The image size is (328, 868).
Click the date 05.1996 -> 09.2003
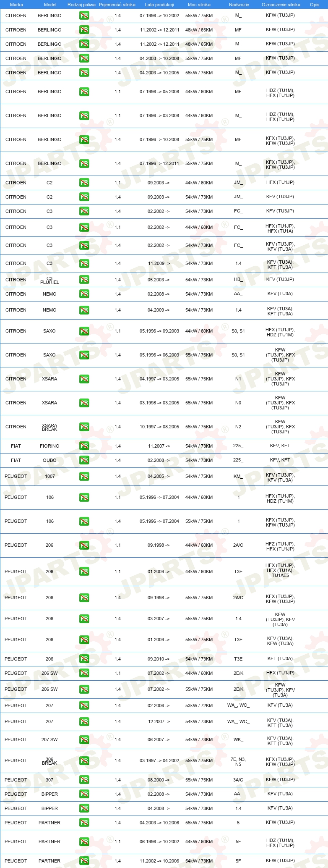pyautogui.click(x=159, y=331)
